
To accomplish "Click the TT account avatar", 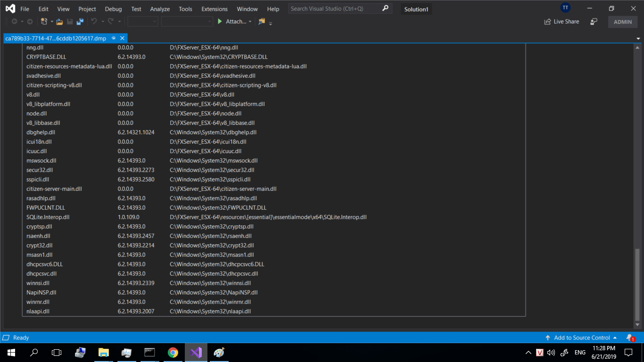I will (x=565, y=8).
